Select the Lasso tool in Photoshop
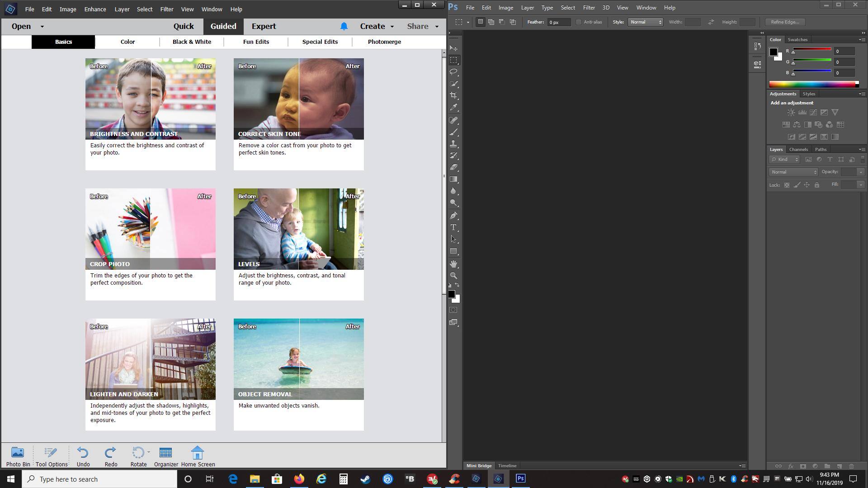The image size is (868, 488). [x=454, y=72]
